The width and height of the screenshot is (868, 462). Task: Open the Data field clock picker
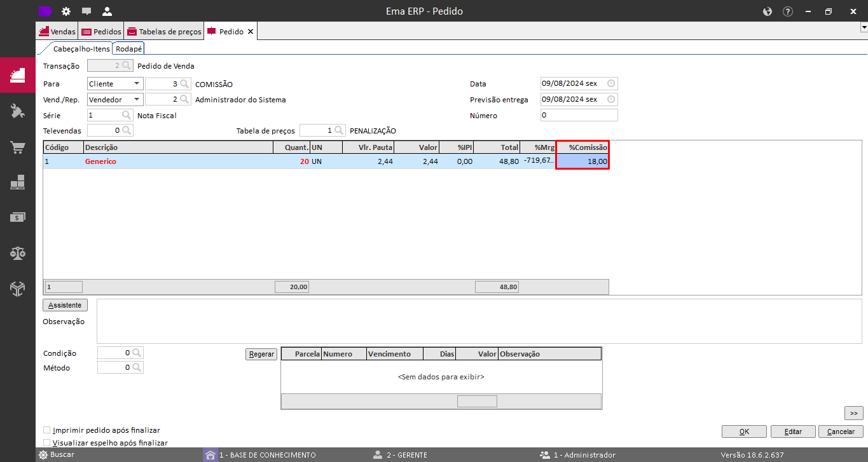[x=611, y=83]
